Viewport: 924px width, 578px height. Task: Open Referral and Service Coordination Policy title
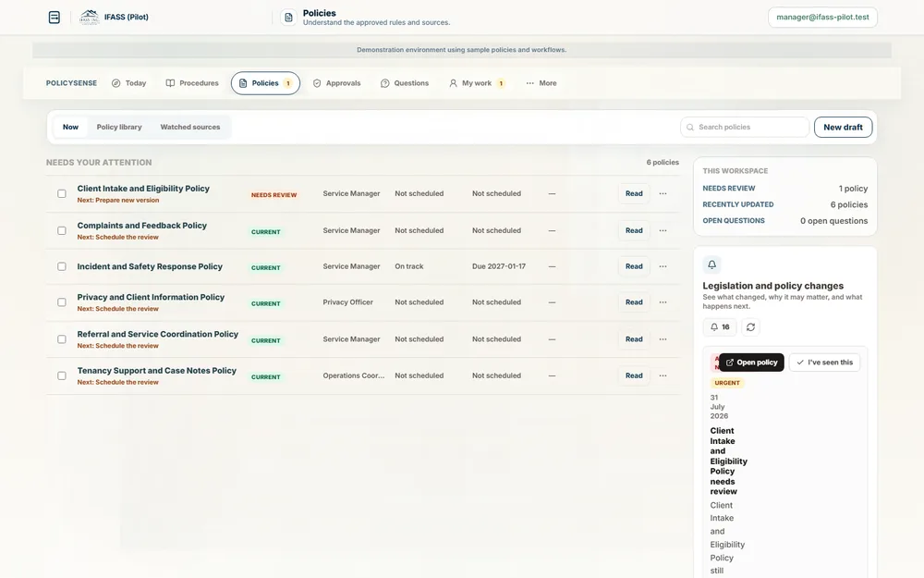point(158,334)
